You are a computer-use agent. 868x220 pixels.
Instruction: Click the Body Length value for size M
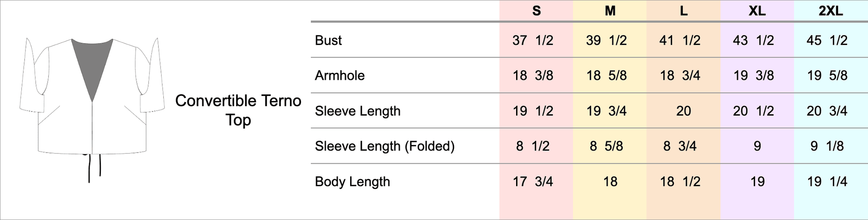coord(610,182)
